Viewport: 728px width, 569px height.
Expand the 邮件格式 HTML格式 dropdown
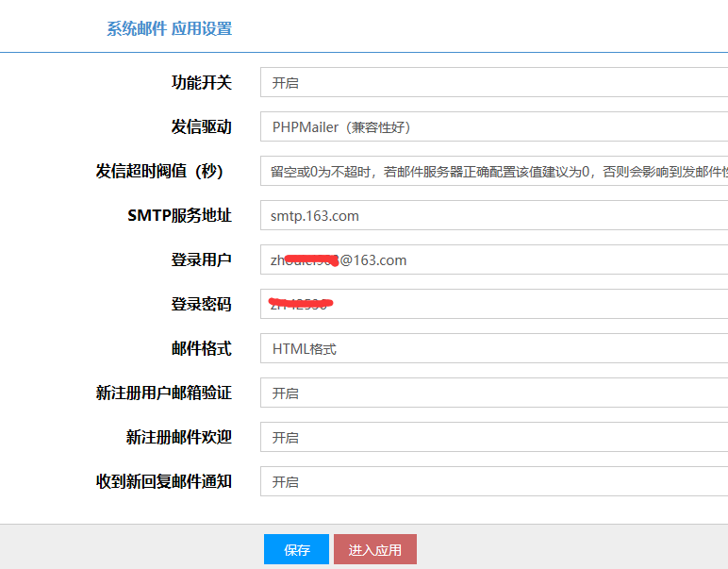[493, 348]
